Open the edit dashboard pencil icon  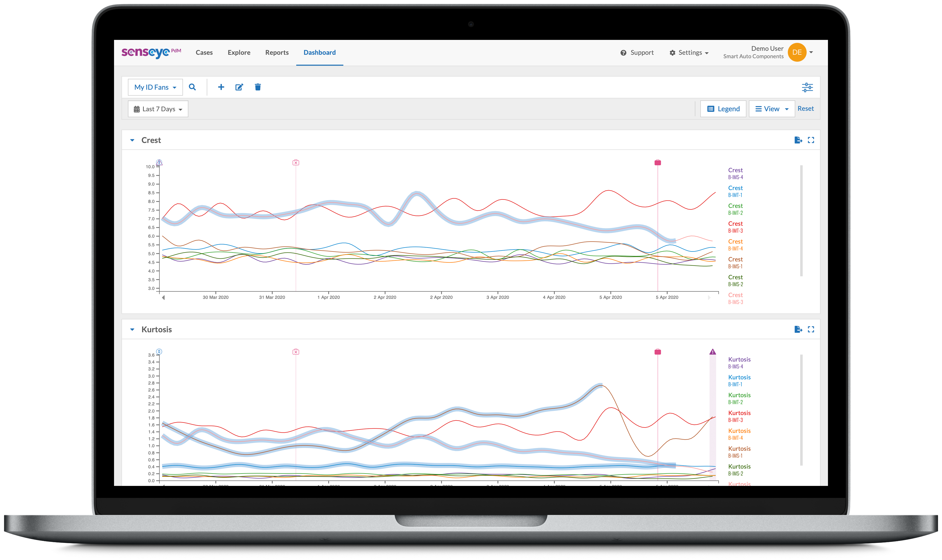tap(239, 87)
